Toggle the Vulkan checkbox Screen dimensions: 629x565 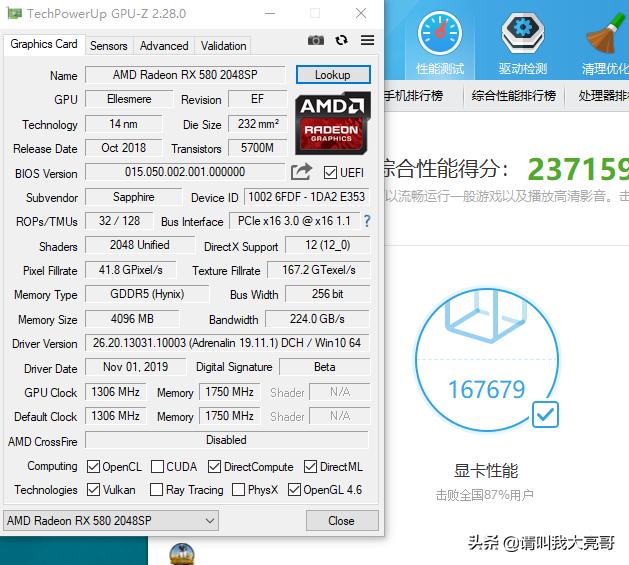pos(93,490)
